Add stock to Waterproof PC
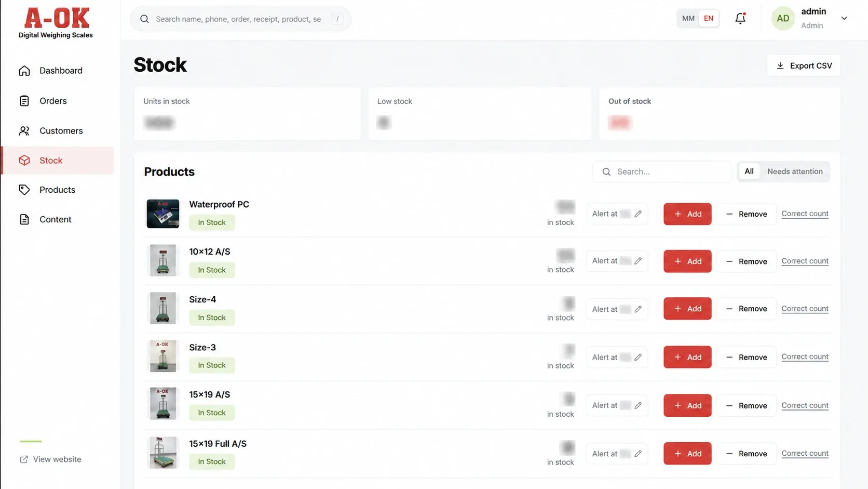Viewport: 868px width, 489px height. [x=687, y=214]
